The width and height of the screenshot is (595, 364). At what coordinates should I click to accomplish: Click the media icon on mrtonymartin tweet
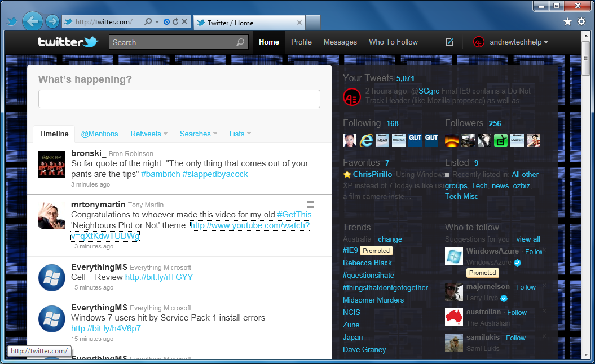point(310,205)
